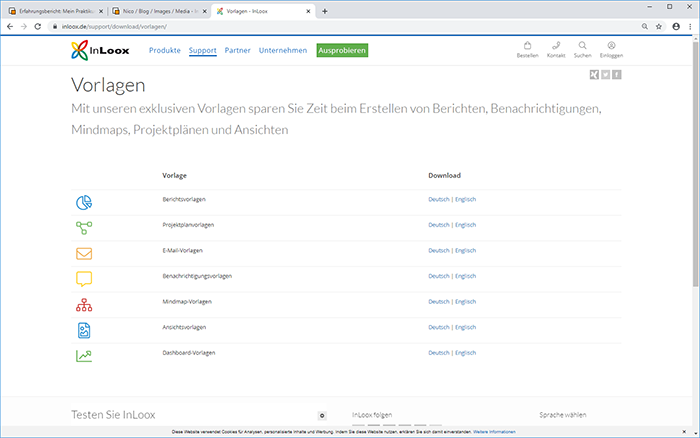Click the Projektplanvorlagen row label
700x438 pixels.
coord(188,225)
